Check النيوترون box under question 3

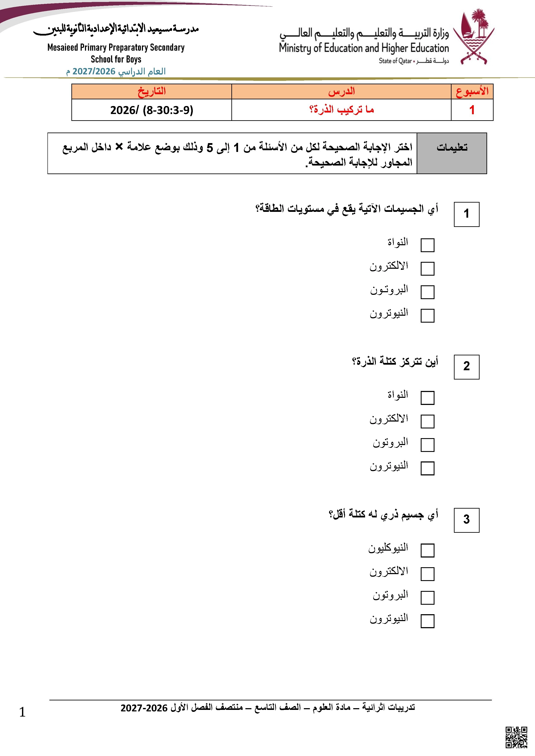(x=427, y=621)
